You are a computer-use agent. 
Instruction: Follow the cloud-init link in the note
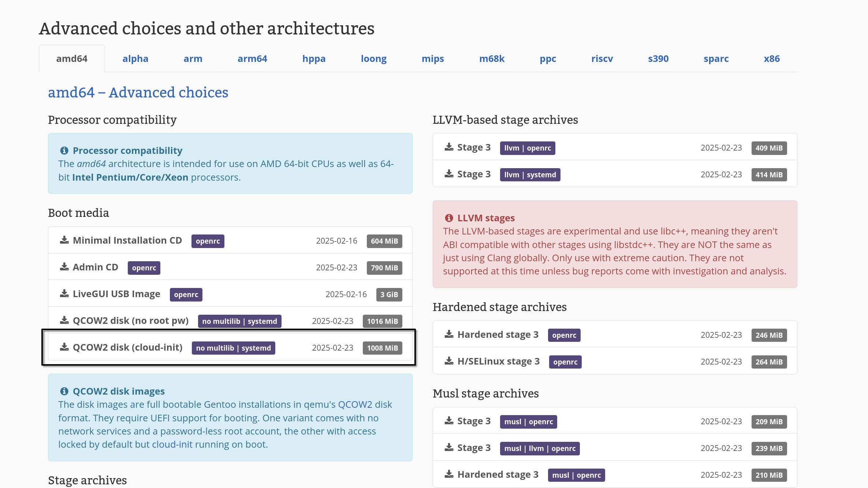coord(172,444)
